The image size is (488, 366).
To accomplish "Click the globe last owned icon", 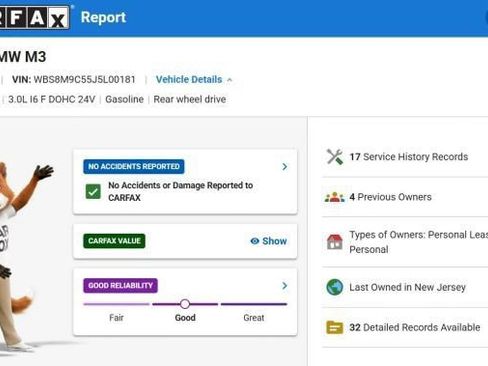I will 335,287.
